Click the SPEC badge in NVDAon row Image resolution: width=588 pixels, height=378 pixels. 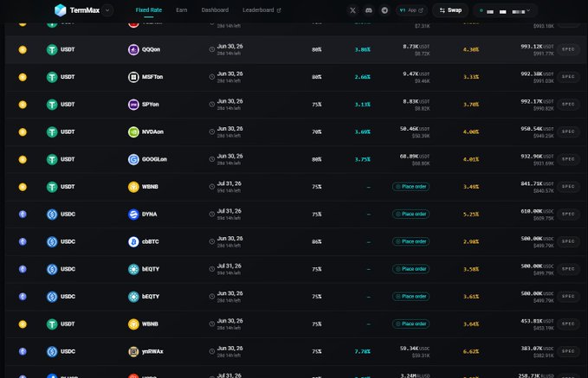pos(568,131)
